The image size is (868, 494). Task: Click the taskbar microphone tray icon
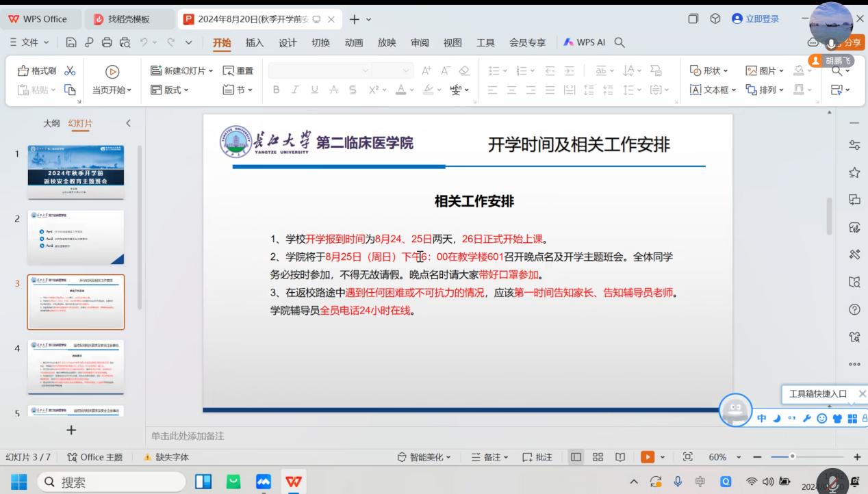tap(678, 482)
